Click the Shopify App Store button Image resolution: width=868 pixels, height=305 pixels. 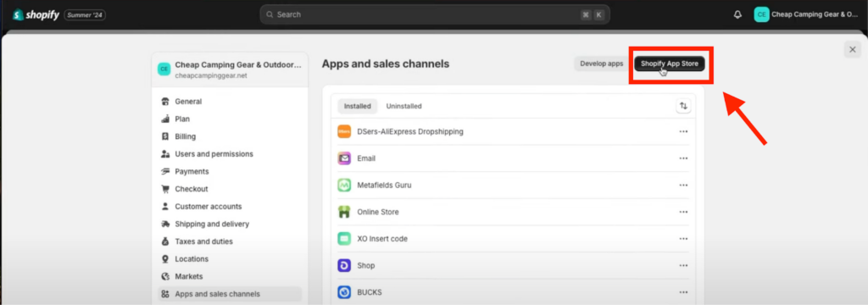(x=670, y=64)
